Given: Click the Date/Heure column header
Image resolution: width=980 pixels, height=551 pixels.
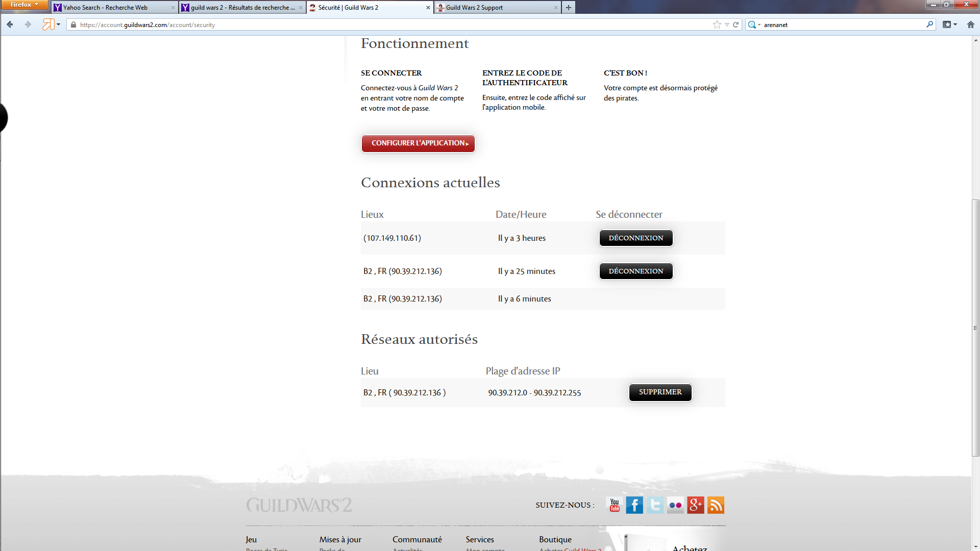Looking at the screenshot, I should (521, 215).
